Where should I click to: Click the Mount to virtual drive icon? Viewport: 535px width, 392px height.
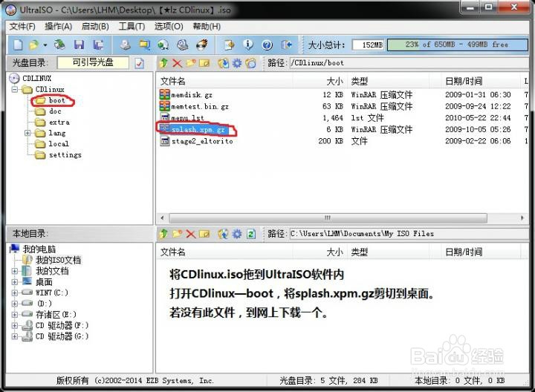coord(183,45)
